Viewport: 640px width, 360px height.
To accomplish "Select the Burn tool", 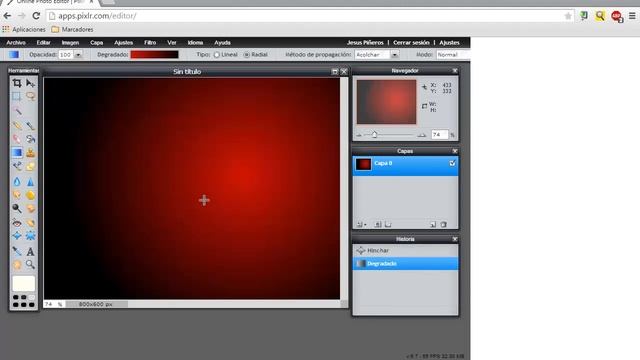I will click(31, 209).
